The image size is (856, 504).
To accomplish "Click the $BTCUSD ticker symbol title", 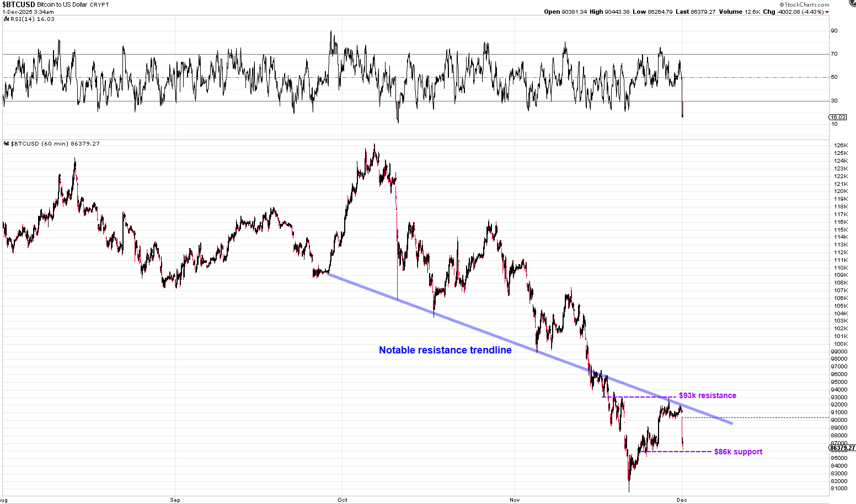I will pos(19,4).
